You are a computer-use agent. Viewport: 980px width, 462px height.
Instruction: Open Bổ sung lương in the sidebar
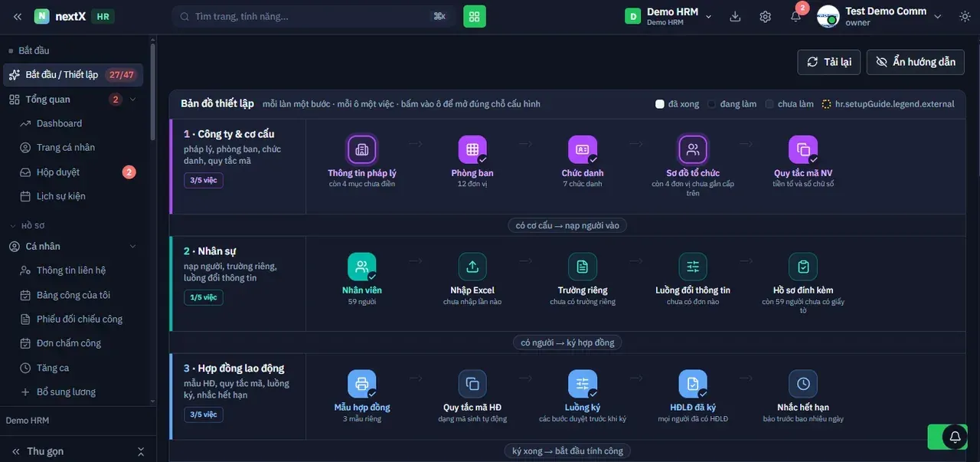[66, 392]
